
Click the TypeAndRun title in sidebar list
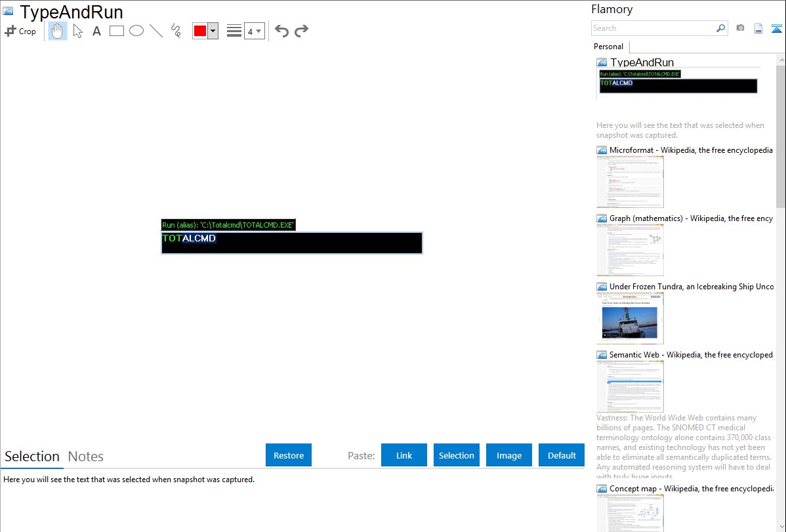click(x=642, y=62)
